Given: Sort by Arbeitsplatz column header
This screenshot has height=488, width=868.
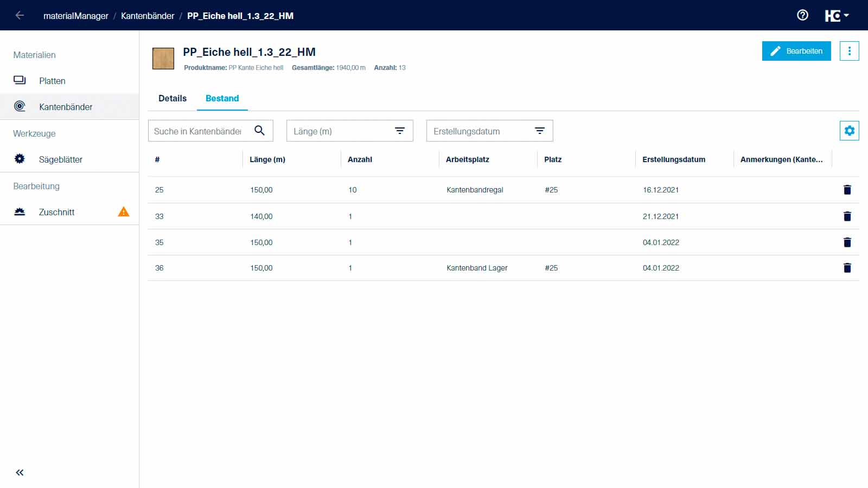Looking at the screenshot, I should coord(468,159).
